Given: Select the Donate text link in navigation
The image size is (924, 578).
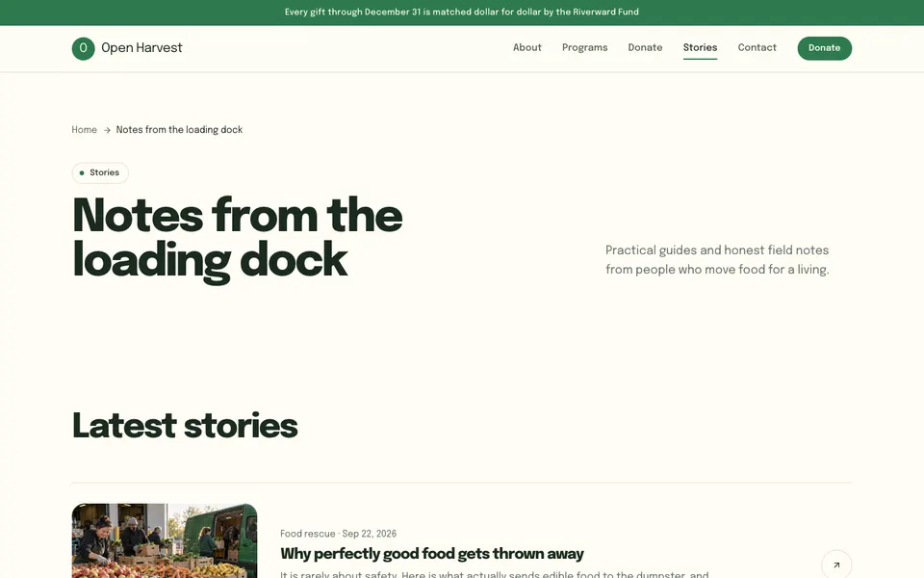Looking at the screenshot, I should (x=645, y=48).
